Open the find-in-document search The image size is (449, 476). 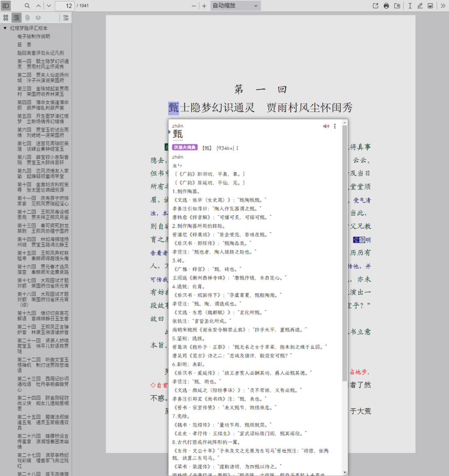pos(27,6)
